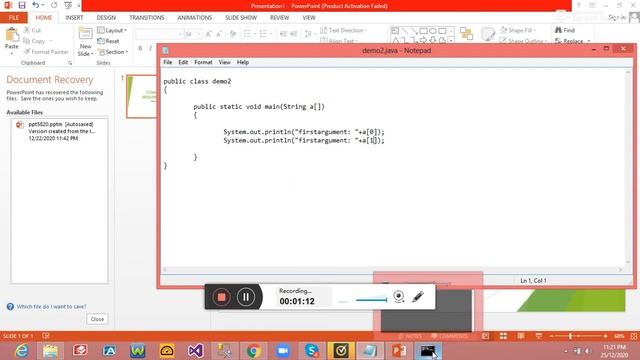The height and width of the screenshot is (360, 640).
Task: Click Reading View icon in status bar
Action: 521,336
